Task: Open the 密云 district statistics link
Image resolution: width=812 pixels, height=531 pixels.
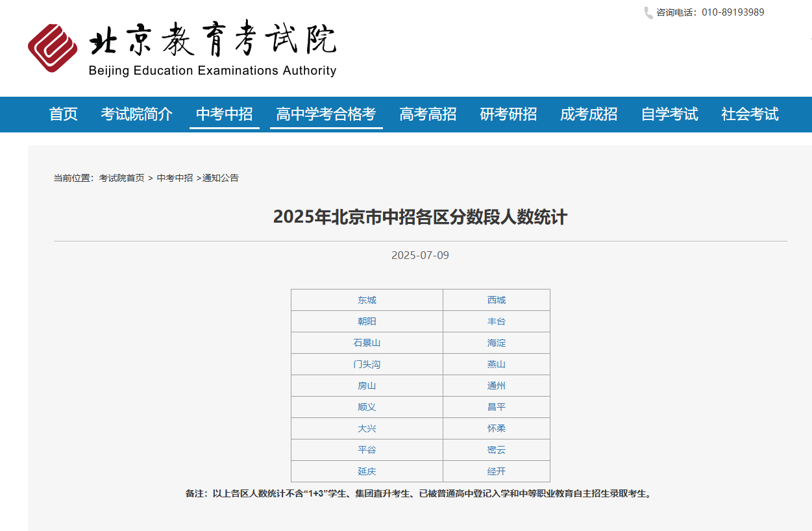Action: [x=497, y=450]
